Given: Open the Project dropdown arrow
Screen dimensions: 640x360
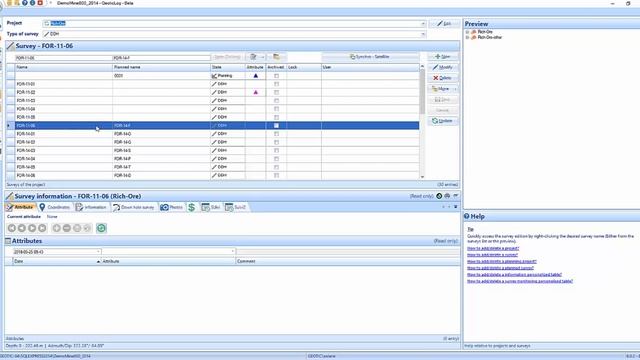Looking at the screenshot, I should (423, 24).
